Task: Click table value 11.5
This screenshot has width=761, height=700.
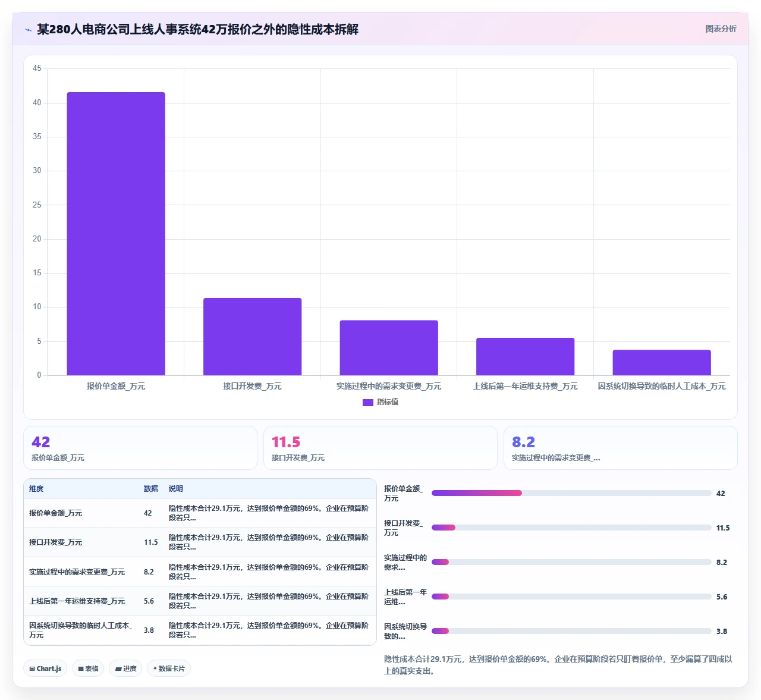Action: (x=151, y=542)
